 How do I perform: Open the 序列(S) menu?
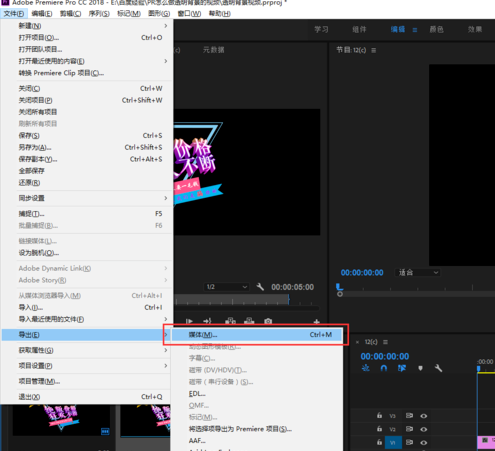99,14
